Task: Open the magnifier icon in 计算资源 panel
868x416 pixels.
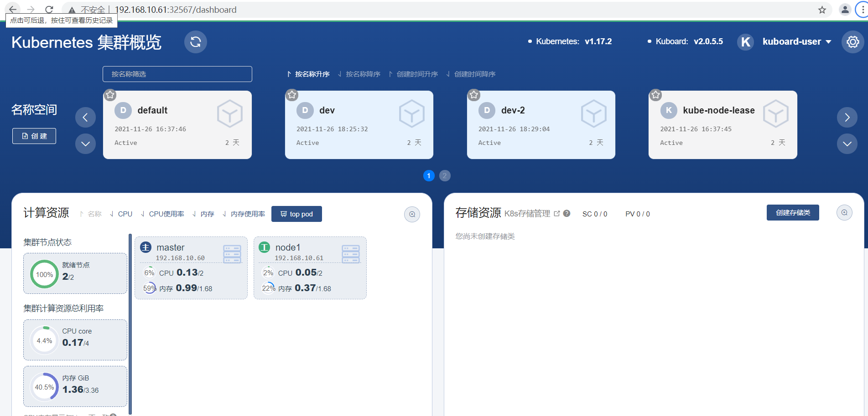Action: [x=412, y=214]
